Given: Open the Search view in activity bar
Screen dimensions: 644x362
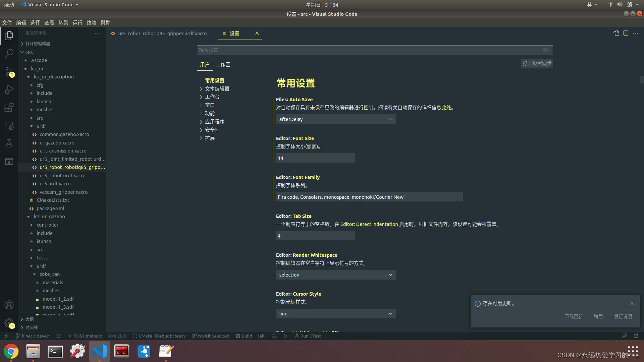Looking at the screenshot, I should (9, 53).
